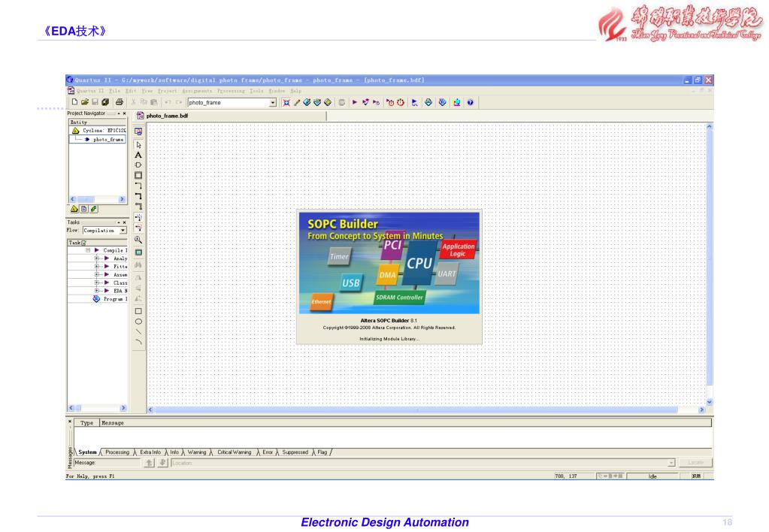Expand the Analysis task row
This screenshot has height=532, width=769.
pyautogui.click(x=97, y=258)
